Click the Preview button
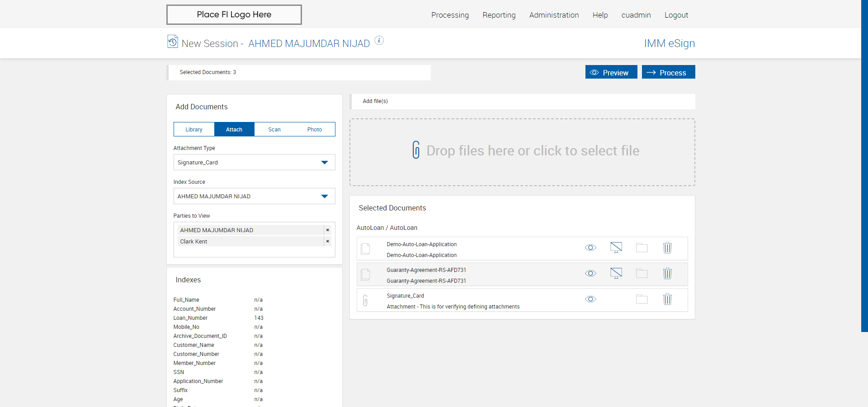Screen dimensions: 868x407 (611, 72)
